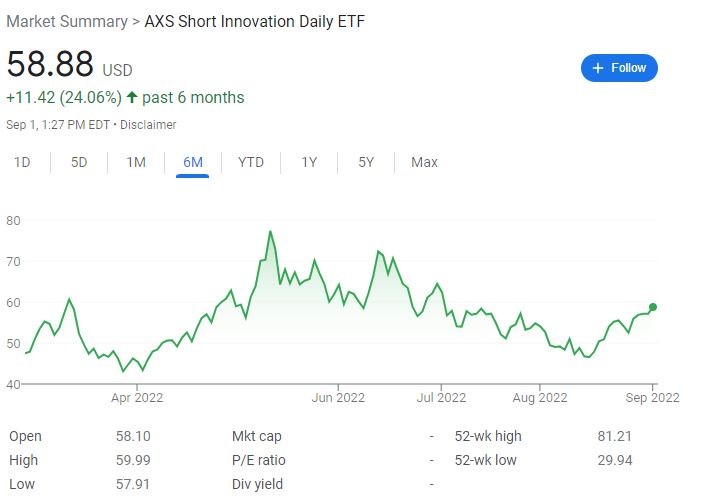The image size is (709, 500).
Task: Show the 1Y price chart
Action: (309, 162)
